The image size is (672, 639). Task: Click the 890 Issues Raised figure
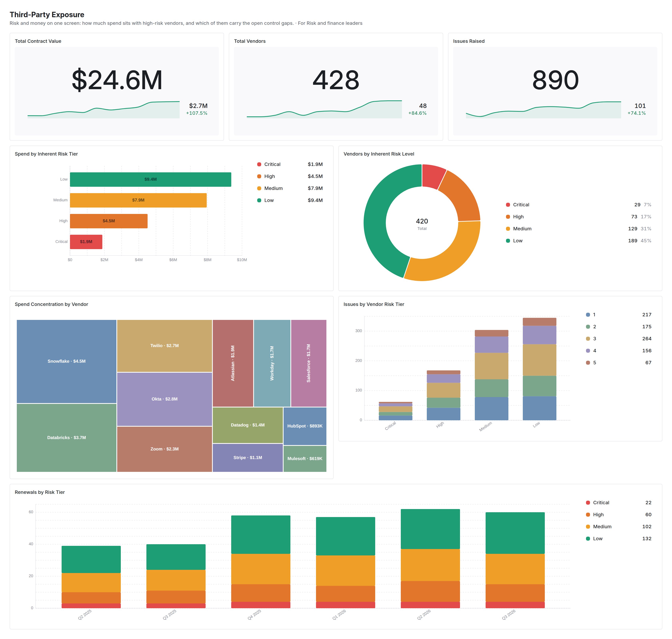tap(555, 80)
